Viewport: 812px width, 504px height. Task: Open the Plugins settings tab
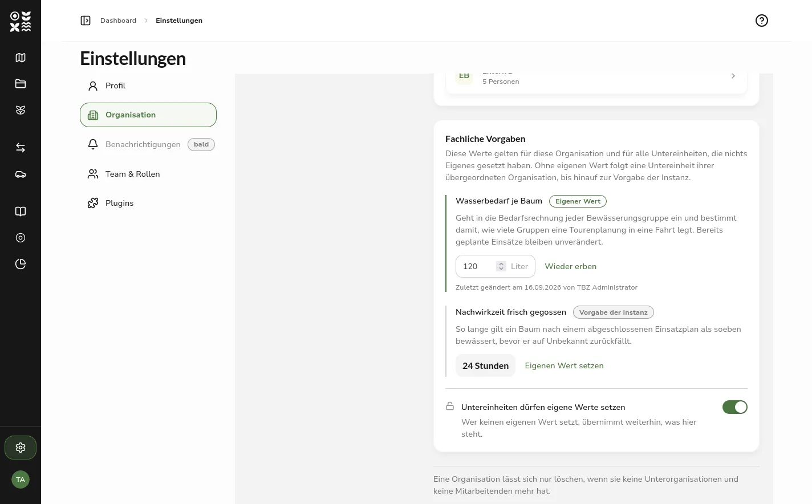[x=148, y=203]
